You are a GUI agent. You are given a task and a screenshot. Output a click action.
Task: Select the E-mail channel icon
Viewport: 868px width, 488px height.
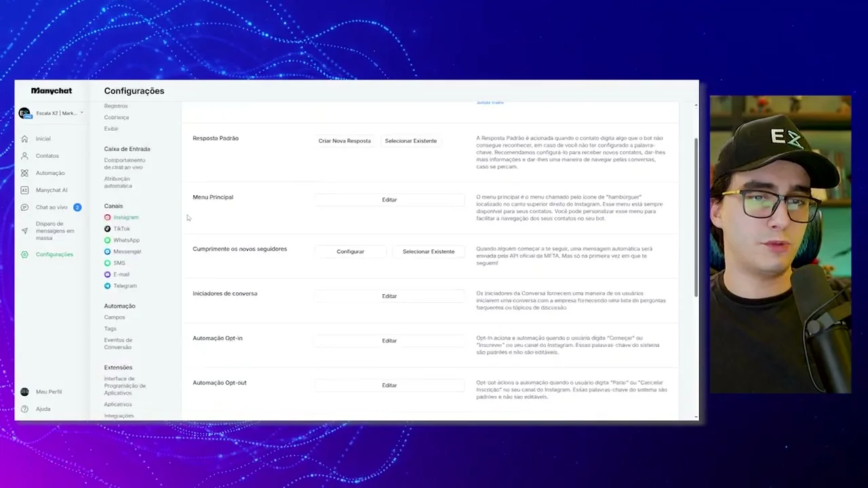(x=107, y=274)
